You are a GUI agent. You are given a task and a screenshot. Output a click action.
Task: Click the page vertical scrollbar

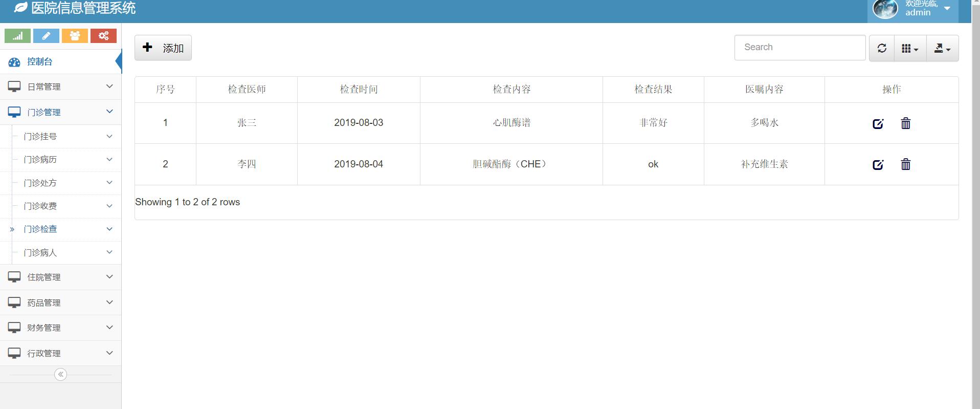(x=975, y=205)
